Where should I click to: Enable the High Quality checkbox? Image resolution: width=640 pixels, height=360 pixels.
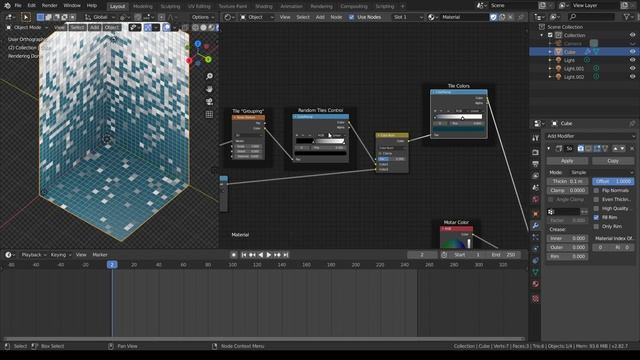pos(596,209)
